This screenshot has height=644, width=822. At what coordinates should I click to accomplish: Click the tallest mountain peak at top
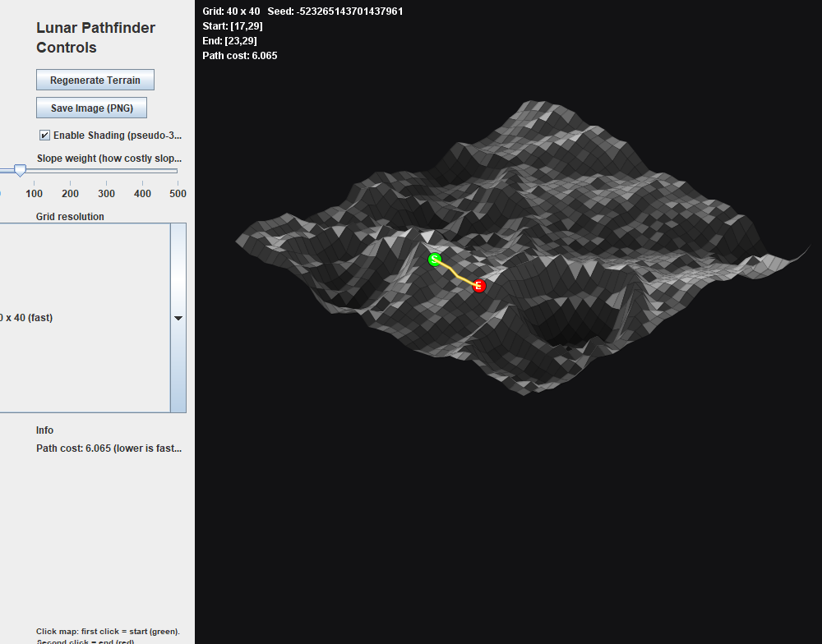click(x=540, y=103)
